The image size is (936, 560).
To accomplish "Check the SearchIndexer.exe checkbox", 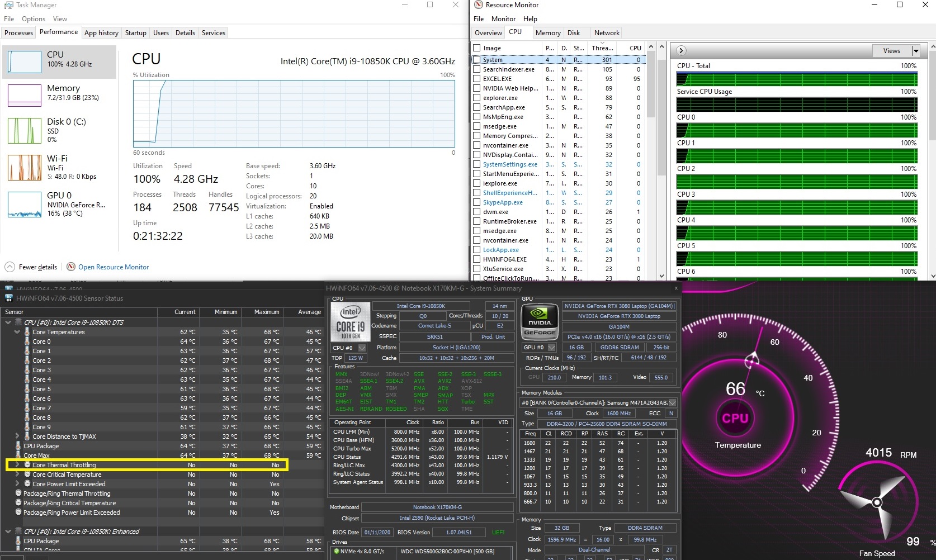I will (x=477, y=69).
